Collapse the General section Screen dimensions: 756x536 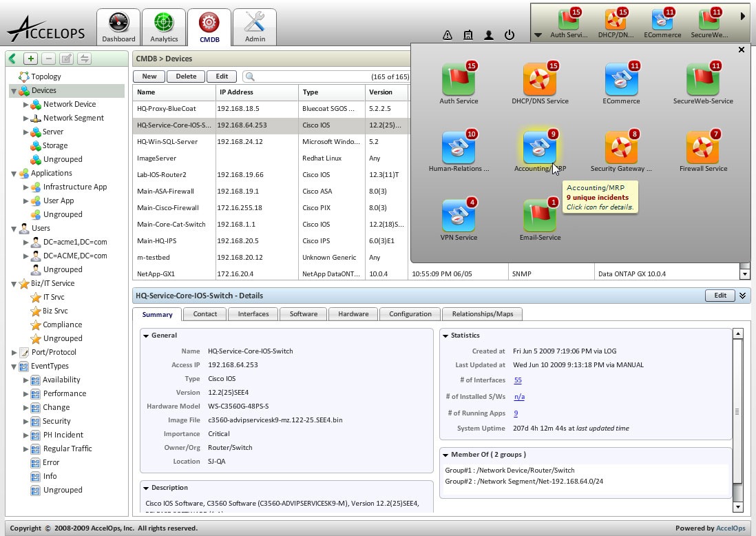tap(146, 336)
